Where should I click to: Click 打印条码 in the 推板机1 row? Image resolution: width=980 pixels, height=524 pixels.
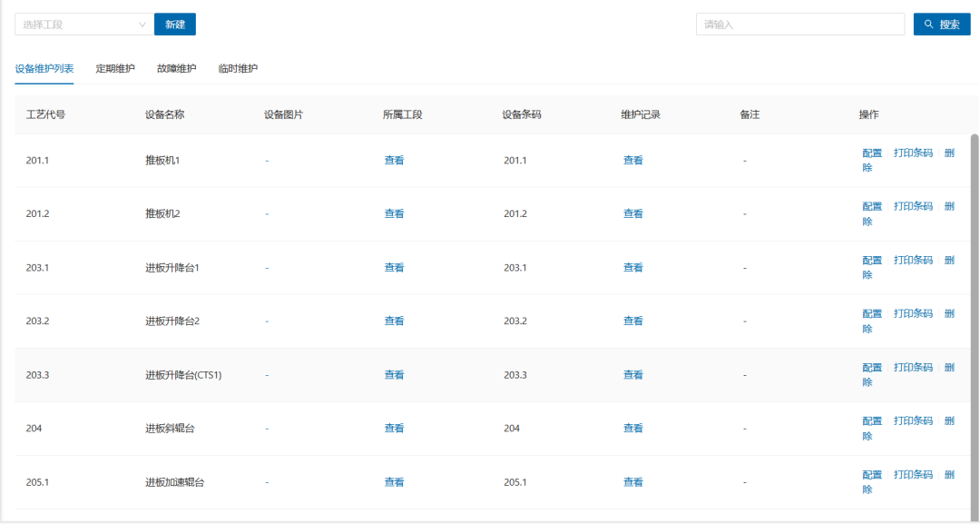click(x=913, y=153)
